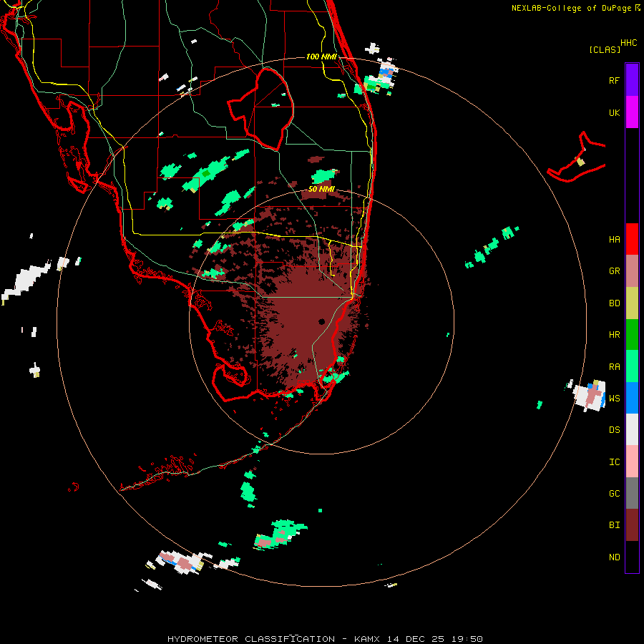The height and width of the screenshot is (644, 644).
Task: Click the 'GR' legend label
Action: tap(614, 271)
